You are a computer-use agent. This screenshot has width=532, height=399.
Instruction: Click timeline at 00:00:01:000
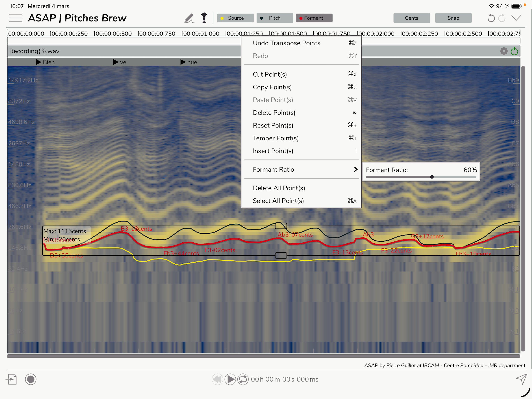(200, 34)
